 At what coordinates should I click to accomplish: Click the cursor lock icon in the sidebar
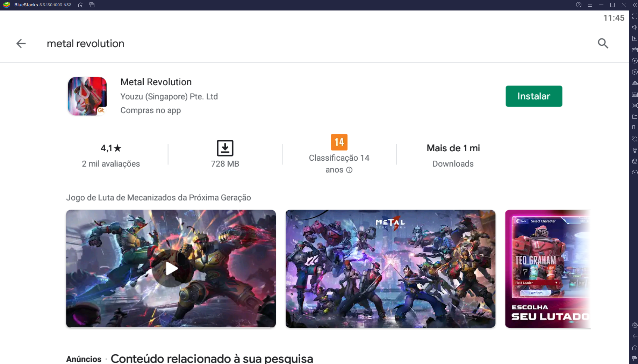pos(635,38)
